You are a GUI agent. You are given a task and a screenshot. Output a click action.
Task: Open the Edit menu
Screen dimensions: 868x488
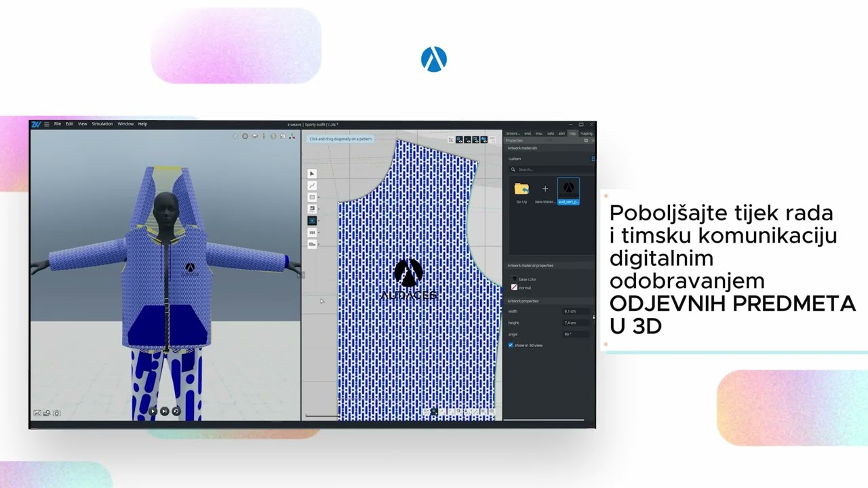69,124
